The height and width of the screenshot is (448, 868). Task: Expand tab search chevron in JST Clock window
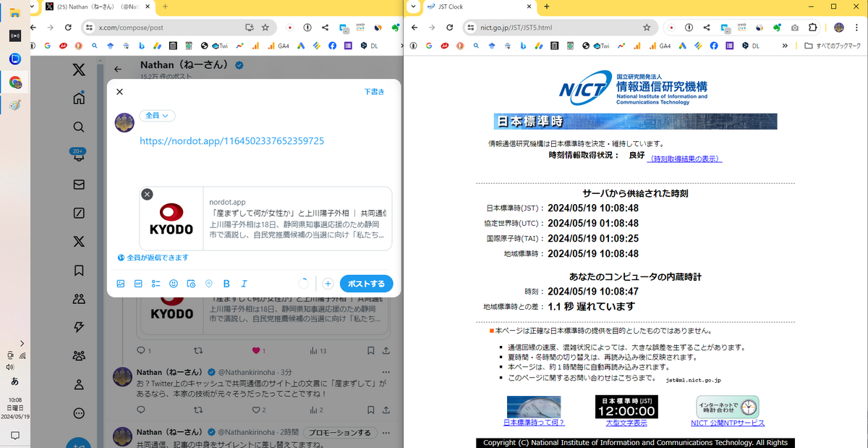click(x=412, y=7)
